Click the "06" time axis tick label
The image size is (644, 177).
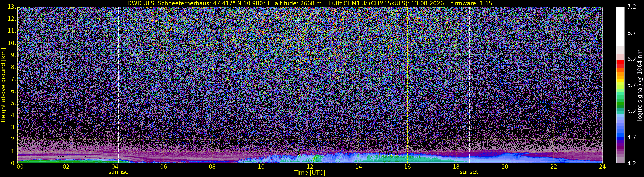[164, 167]
